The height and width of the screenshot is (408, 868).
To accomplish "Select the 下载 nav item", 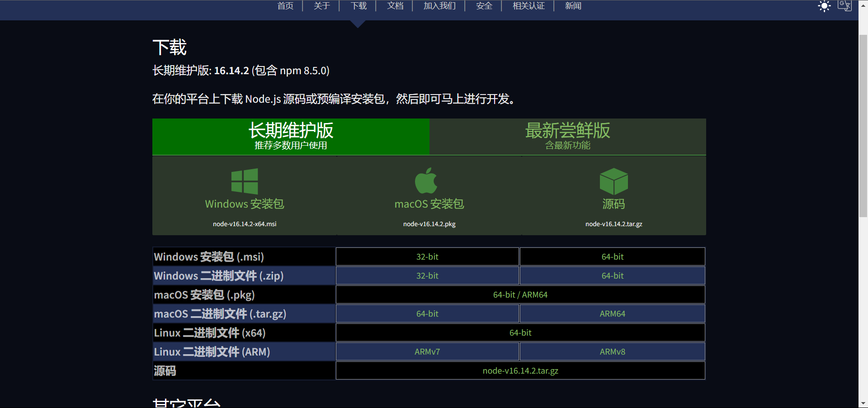I will coord(359,6).
